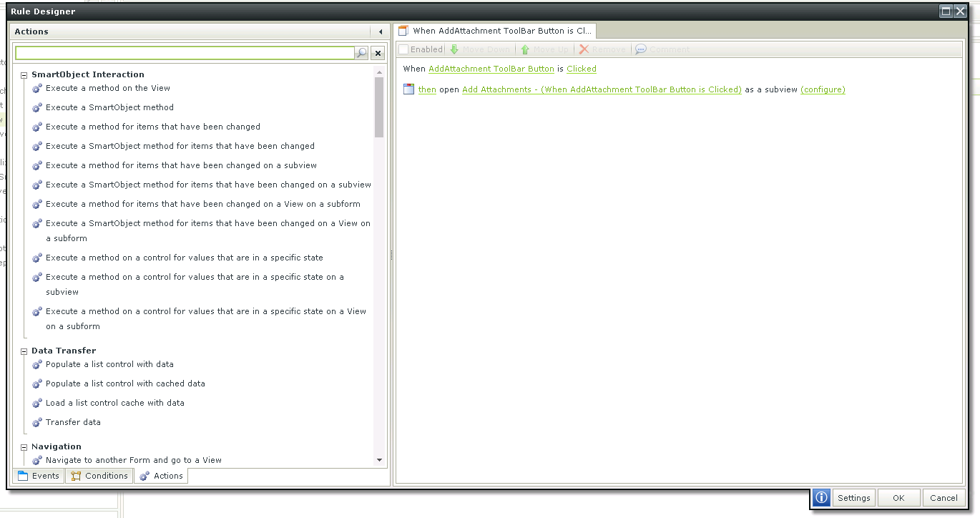This screenshot has width=980, height=518.
Task: Select 'Execute a method for items that have been changed on a subview'
Action: [182, 165]
